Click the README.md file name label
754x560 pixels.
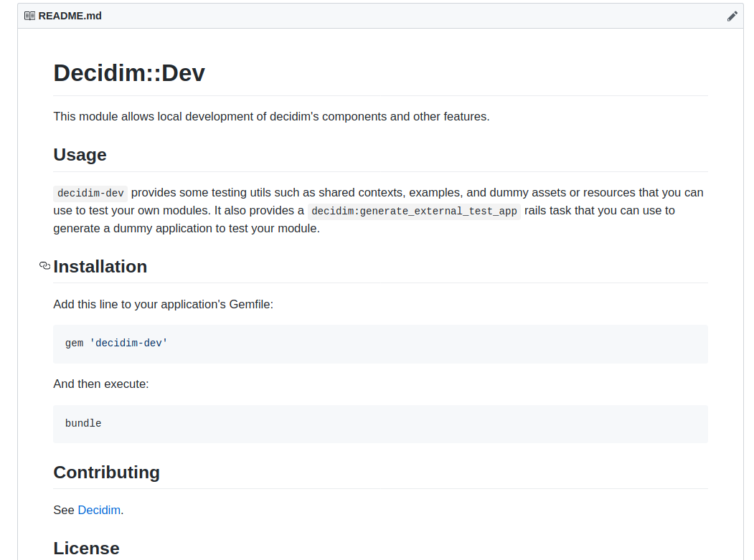click(70, 16)
